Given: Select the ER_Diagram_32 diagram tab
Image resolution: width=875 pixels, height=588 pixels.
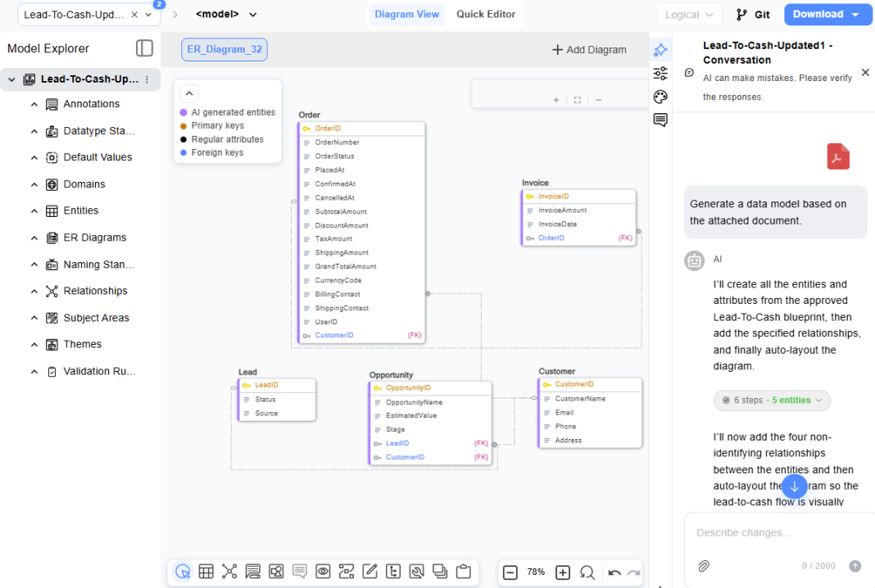Looking at the screenshot, I should pos(224,50).
